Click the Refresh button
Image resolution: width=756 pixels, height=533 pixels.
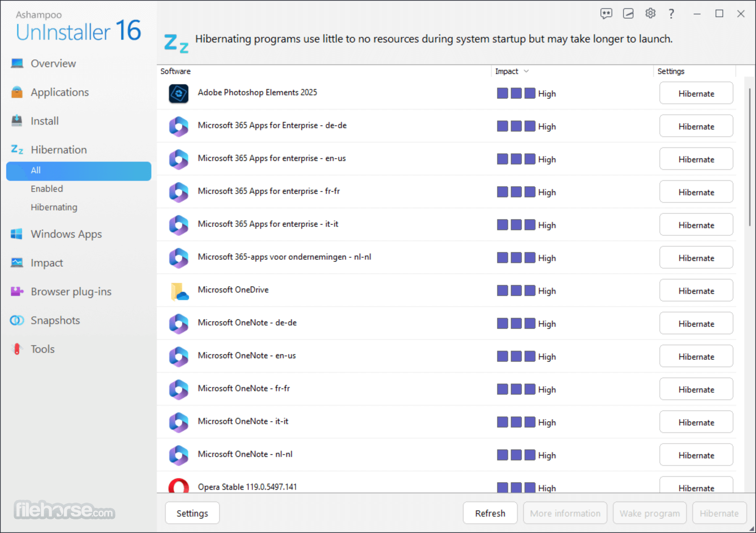(x=490, y=513)
